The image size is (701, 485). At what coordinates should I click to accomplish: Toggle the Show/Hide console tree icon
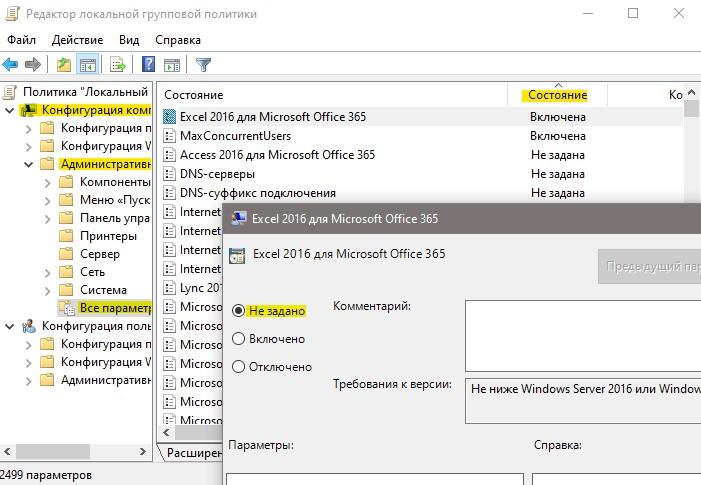coord(88,65)
